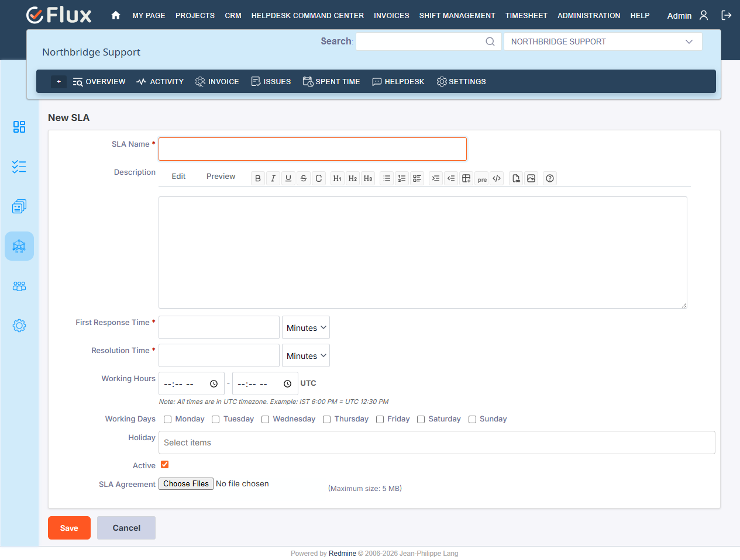Screen dimensions: 740x560
Task: Insert inline code with the C button
Action: 319,178
